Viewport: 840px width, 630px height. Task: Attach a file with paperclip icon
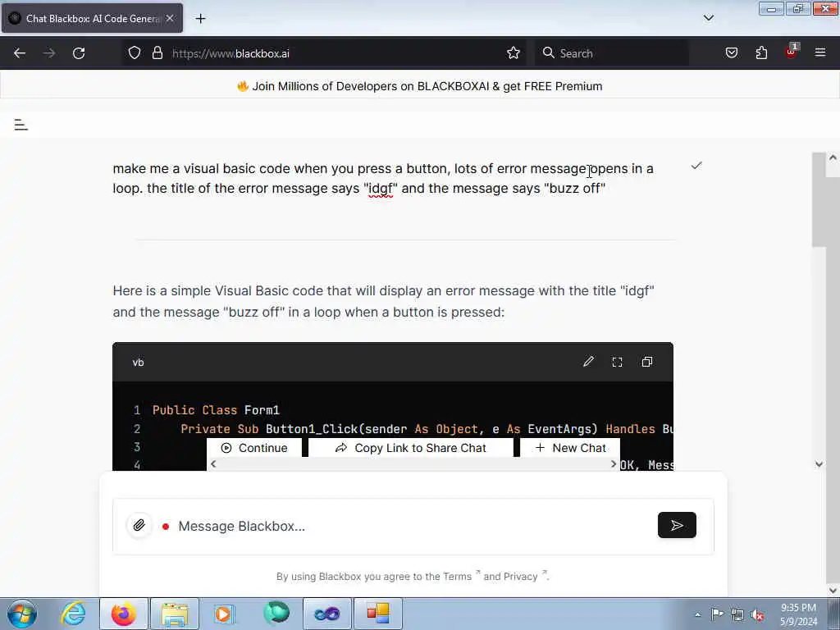(139, 526)
